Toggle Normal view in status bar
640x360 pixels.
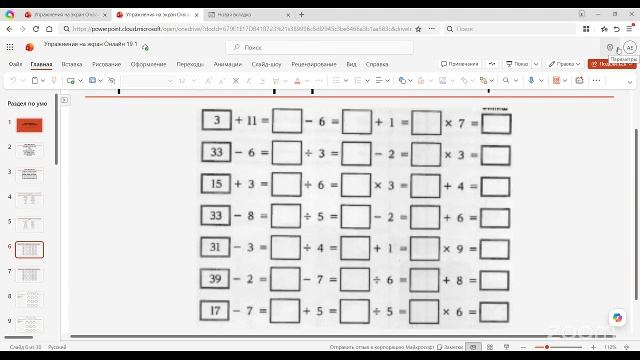(473, 347)
